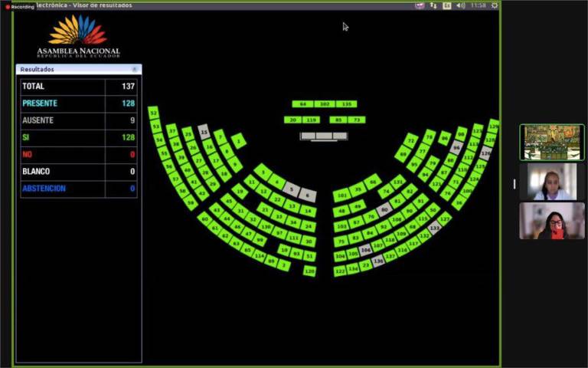Click the PRESENTE row in results table
Screen dimensions: 588x368
[78, 103]
